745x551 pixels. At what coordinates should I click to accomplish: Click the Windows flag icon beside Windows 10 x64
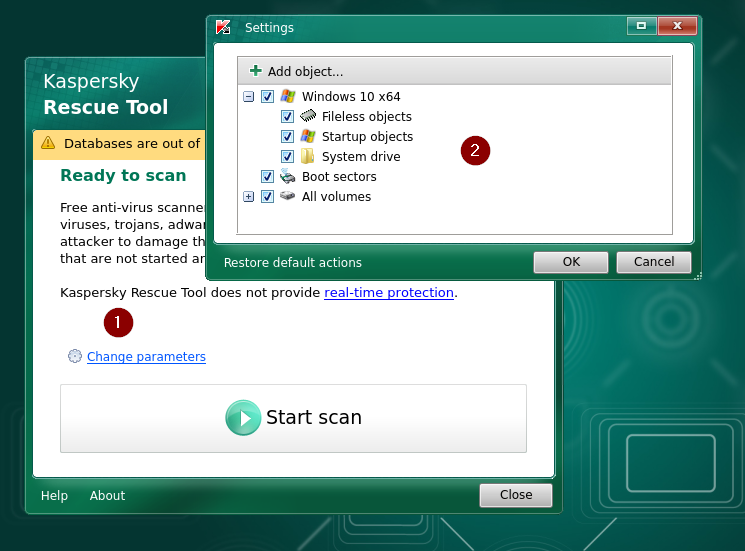(x=287, y=96)
